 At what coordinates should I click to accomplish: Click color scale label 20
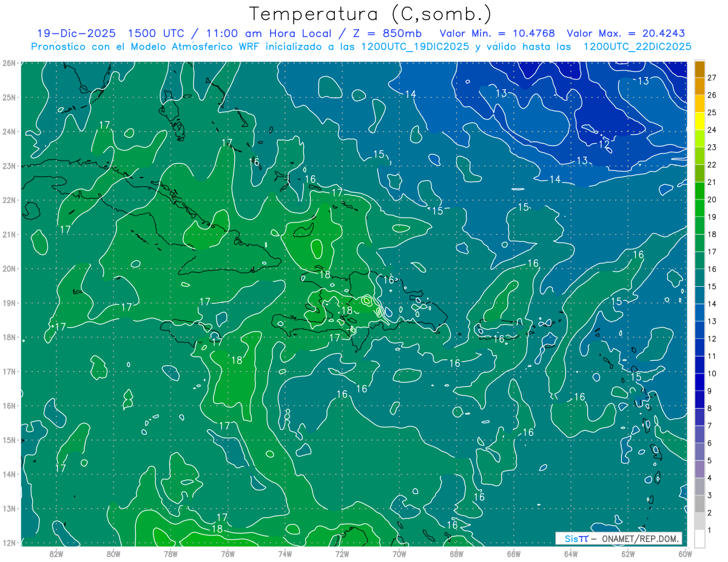click(712, 199)
